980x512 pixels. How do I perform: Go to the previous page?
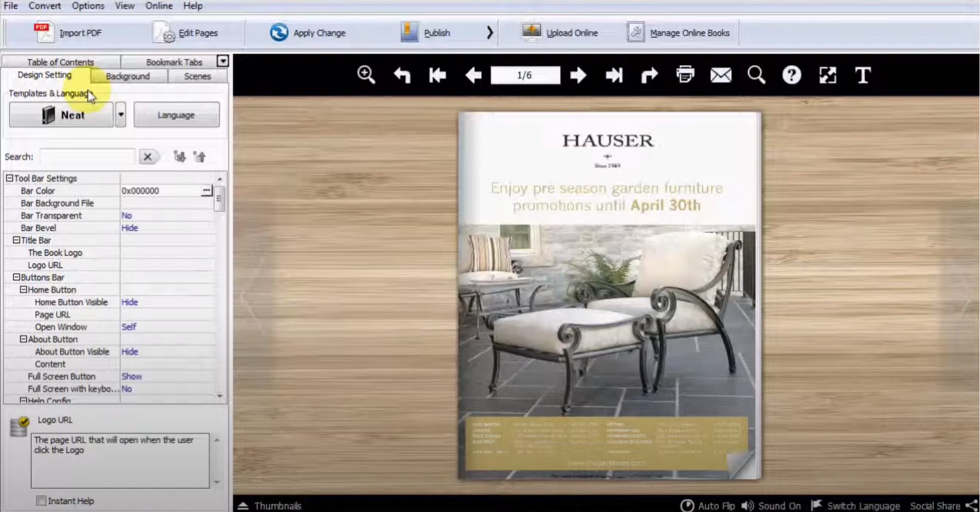(x=473, y=76)
